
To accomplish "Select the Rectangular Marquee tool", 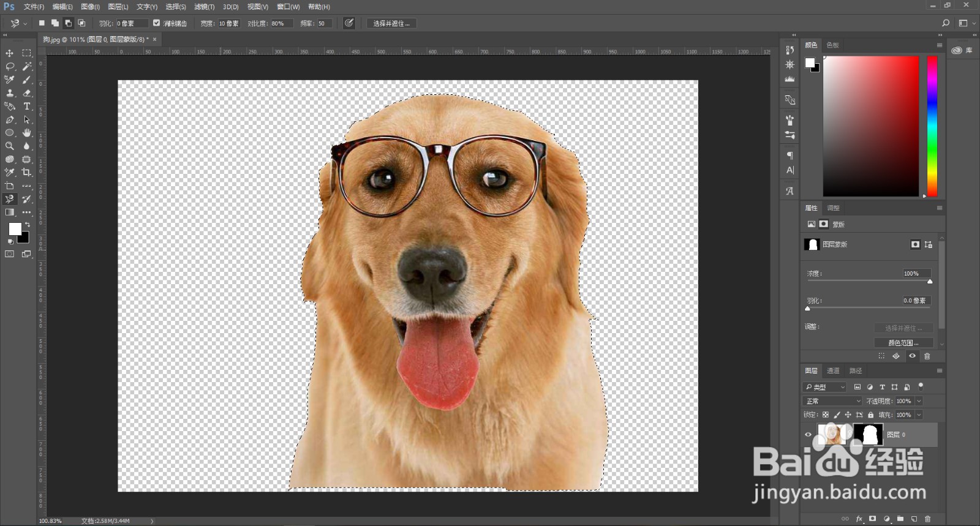I will tap(26, 53).
